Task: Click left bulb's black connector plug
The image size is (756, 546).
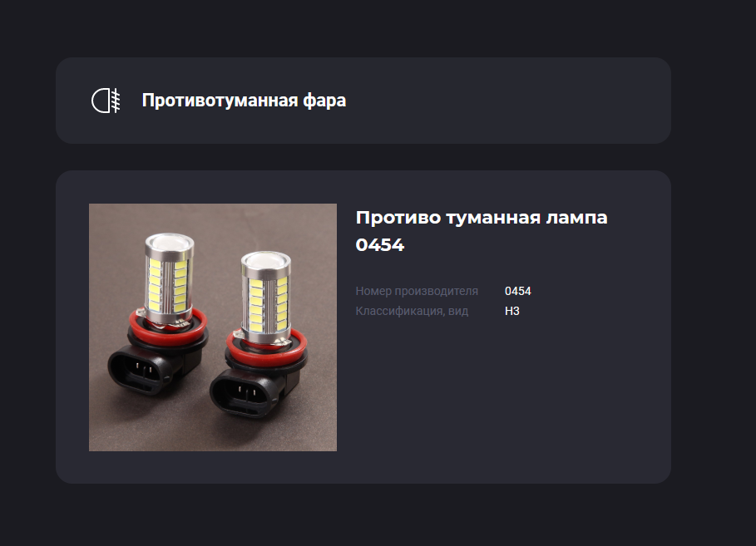Action: coord(140,370)
